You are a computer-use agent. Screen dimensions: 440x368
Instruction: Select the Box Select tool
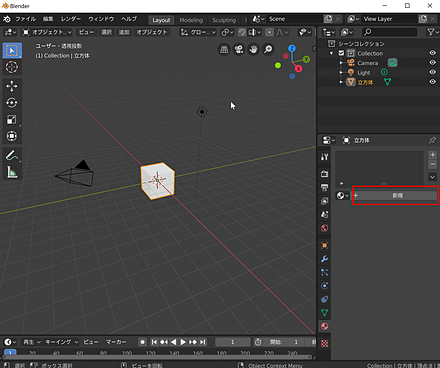(x=12, y=50)
